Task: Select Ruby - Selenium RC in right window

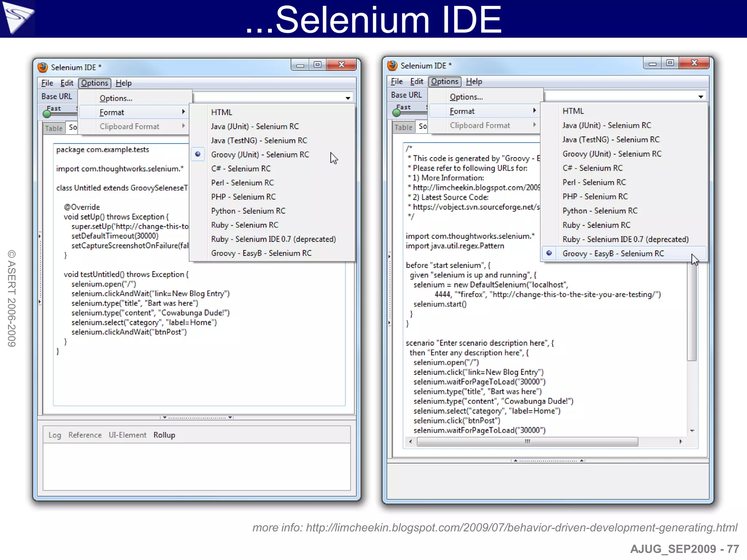Action: pyautogui.click(x=624, y=225)
